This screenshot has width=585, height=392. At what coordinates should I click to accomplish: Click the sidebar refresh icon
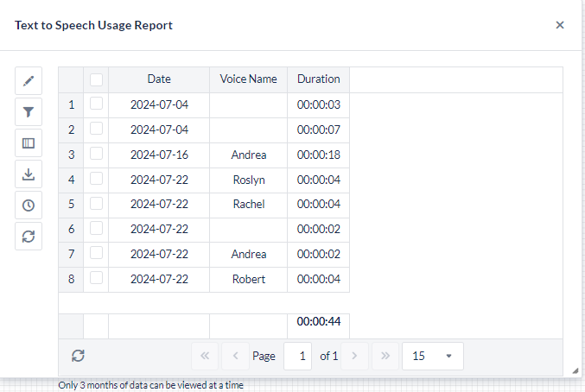coord(29,236)
